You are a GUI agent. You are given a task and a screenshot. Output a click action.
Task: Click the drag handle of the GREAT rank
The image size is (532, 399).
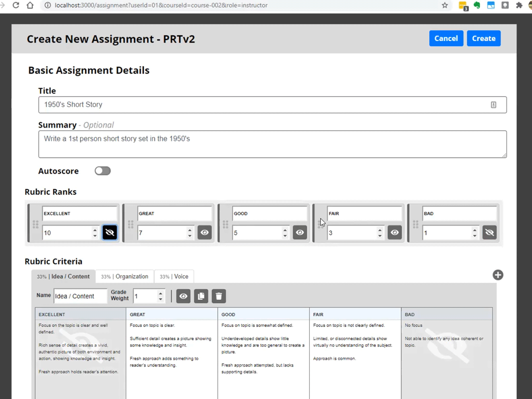tap(130, 224)
